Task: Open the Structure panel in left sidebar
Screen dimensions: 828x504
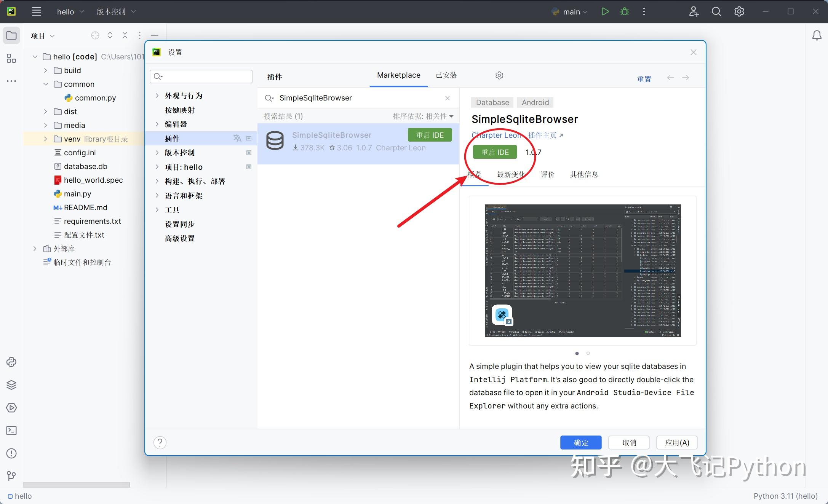Action: [11, 58]
